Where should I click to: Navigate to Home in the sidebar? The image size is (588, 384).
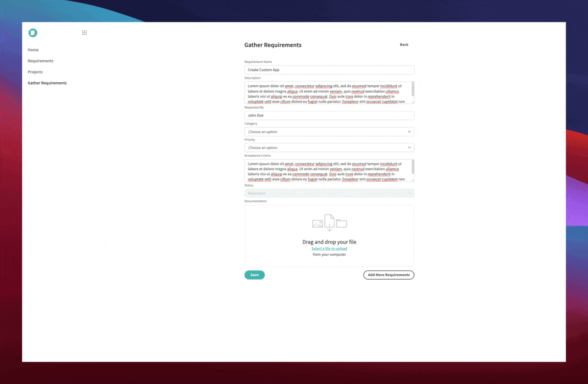[33, 49]
